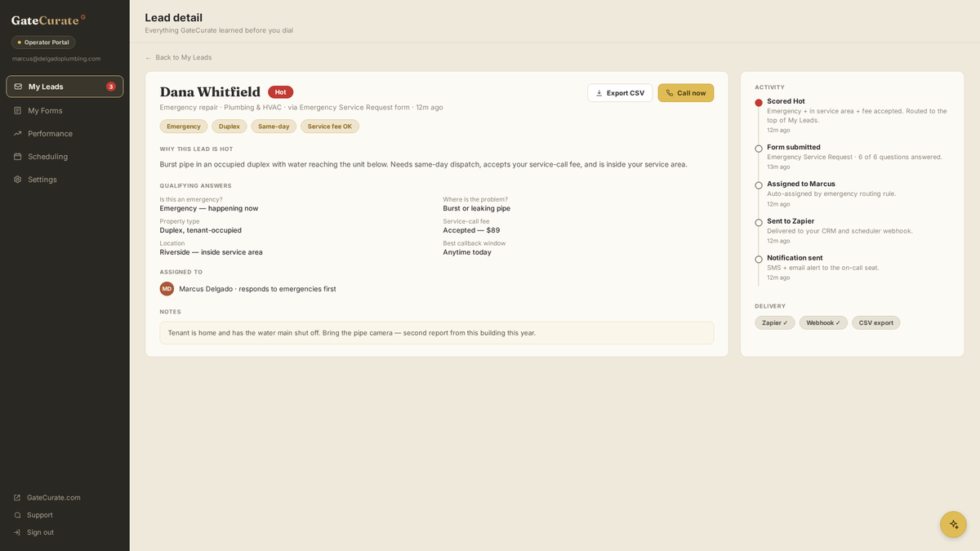Click 'Burst or leaking pipe' answer
Viewport: 980px width, 551px height.
(x=477, y=208)
